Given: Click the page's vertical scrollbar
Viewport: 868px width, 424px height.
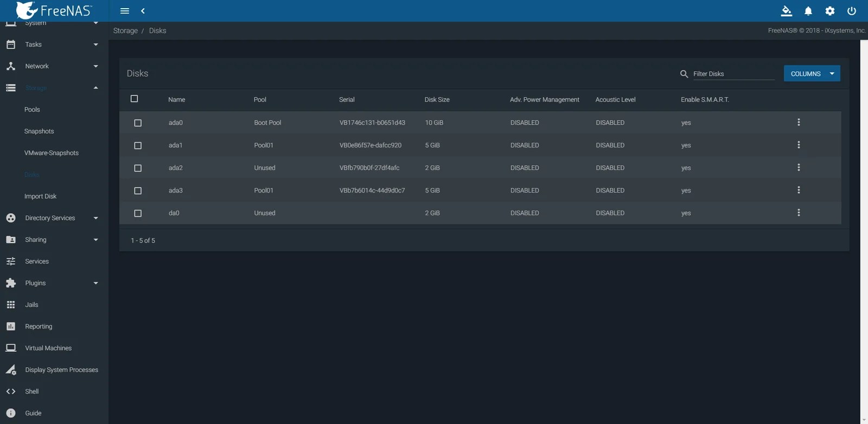Looking at the screenshot, I should pos(864,228).
